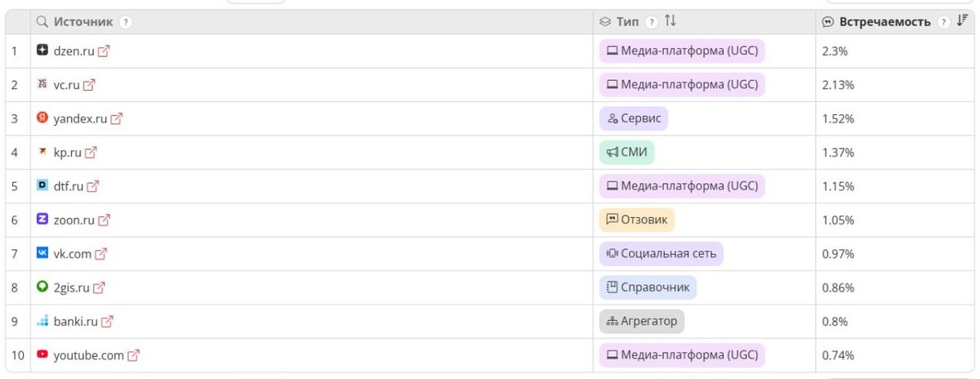The image size is (980, 379).
Task: Open the yandex.ru source
Action: [x=80, y=118]
